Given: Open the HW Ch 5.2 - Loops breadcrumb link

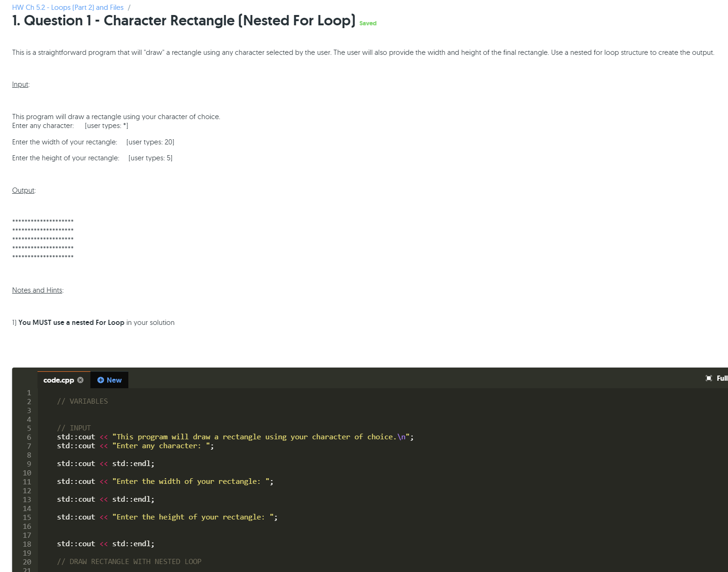Looking at the screenshot, I should pos(68,8).
